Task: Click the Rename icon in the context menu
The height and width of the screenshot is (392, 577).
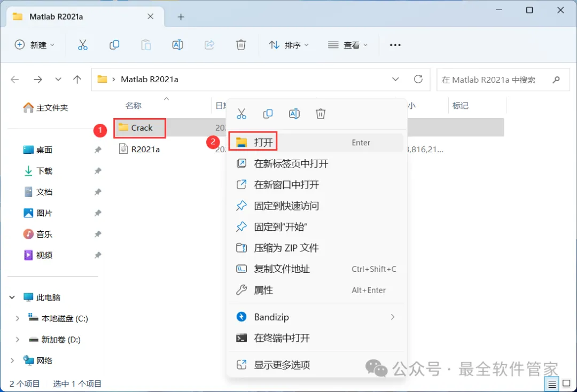Action: tap(294, 114)
